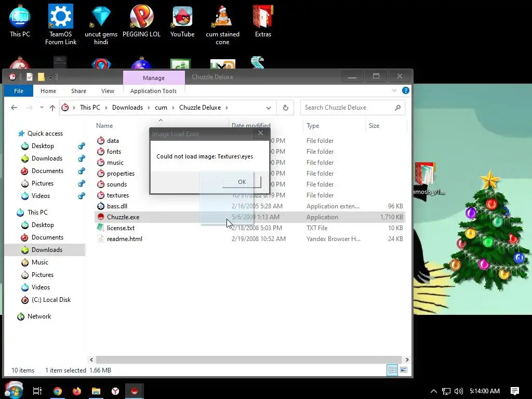Switch to details view layout
Image resolution: width=532 pixels, height=399 pixels.
(392, 370)
